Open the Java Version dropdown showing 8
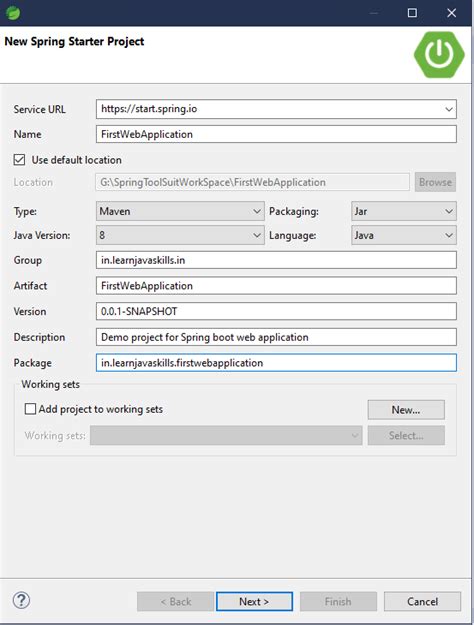The height and width of the screenshot is (625, 474). (180, 235)
